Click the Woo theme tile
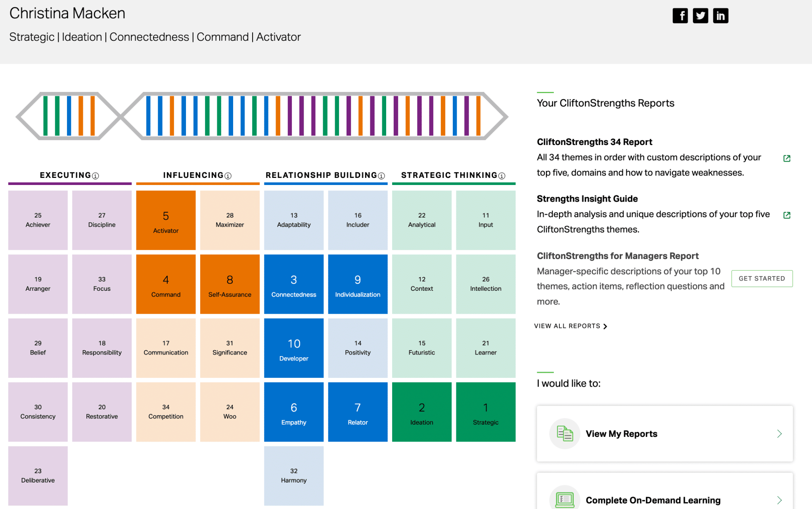This screenshot has width=812, height=509. pyautogui.click(x=230, y=412)
